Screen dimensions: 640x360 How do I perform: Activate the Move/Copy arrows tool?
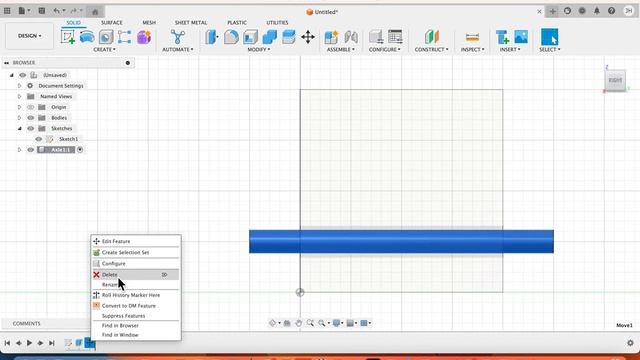(x=308, y=37)
